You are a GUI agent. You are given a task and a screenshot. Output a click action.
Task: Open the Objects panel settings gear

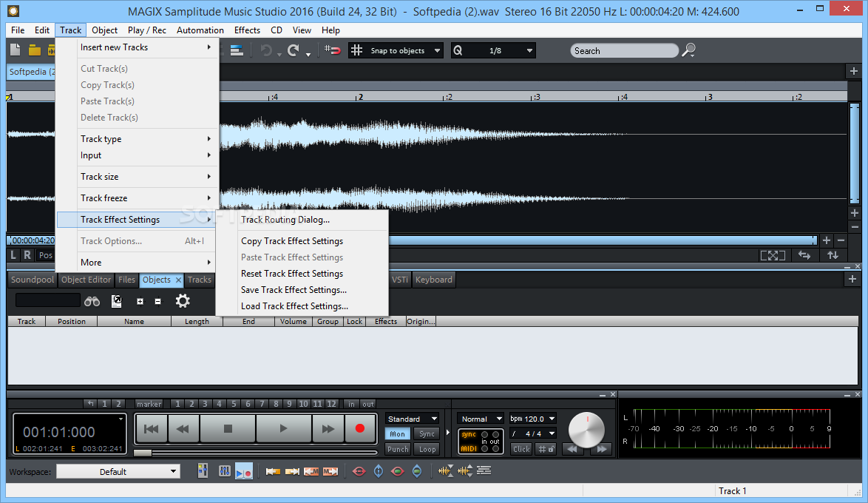pyautogui.click(x=183, y=301)
